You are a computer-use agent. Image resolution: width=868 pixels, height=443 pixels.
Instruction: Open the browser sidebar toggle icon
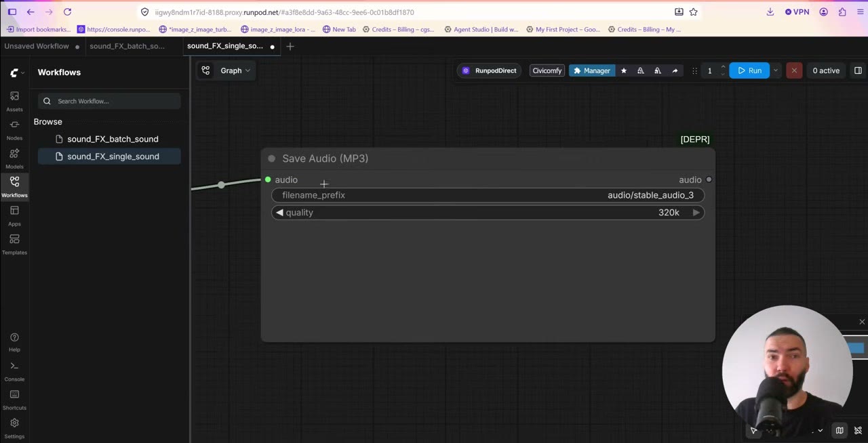click(12, 12)
